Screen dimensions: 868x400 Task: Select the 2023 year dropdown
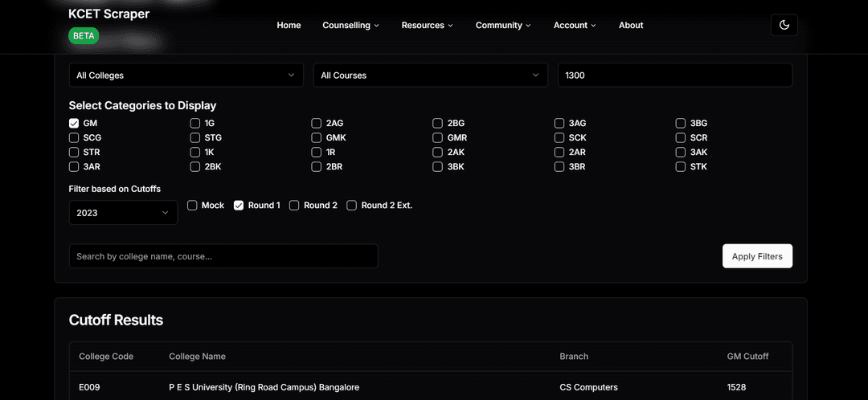(x=123, y=213)
